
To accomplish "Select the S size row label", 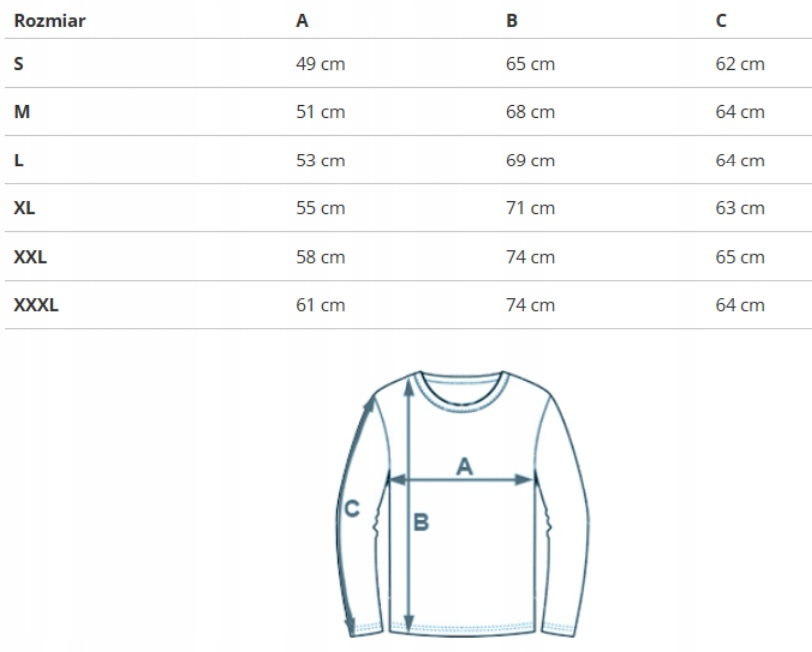I will 19,64.
